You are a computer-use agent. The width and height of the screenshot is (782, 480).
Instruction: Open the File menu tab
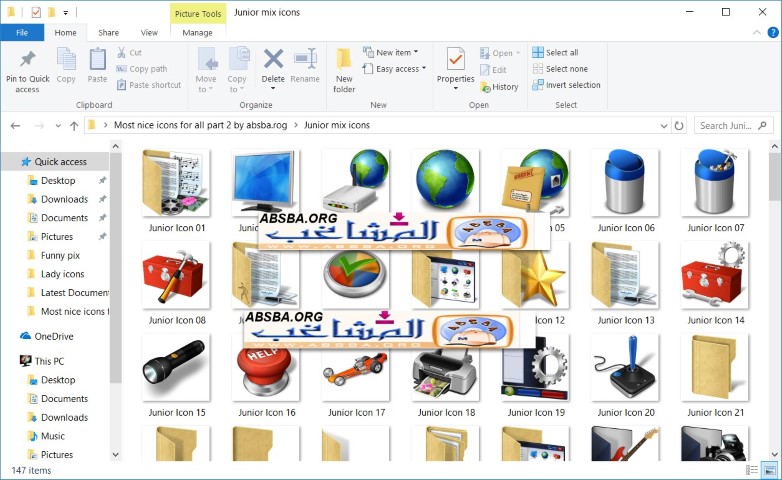(x=22, y=32)
